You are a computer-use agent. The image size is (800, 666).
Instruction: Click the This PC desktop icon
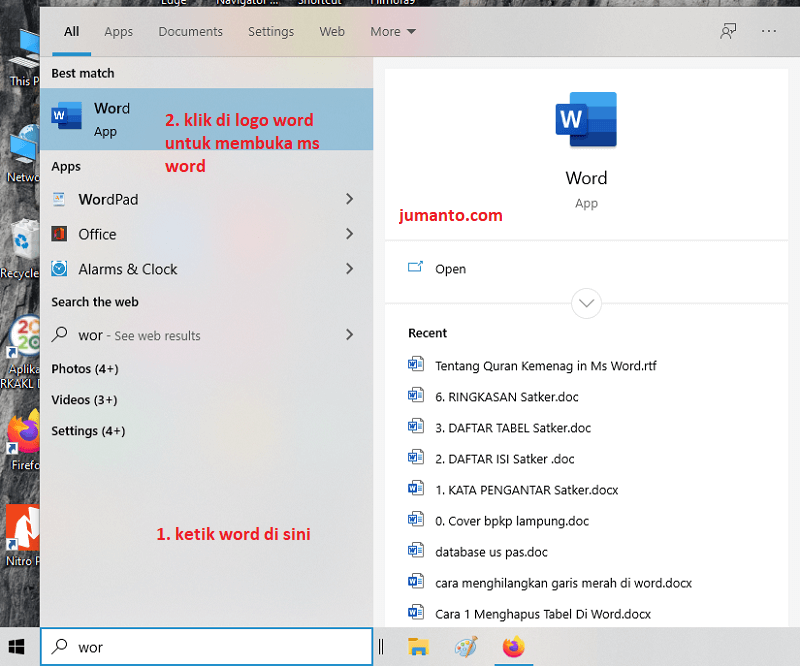[26, 48]
